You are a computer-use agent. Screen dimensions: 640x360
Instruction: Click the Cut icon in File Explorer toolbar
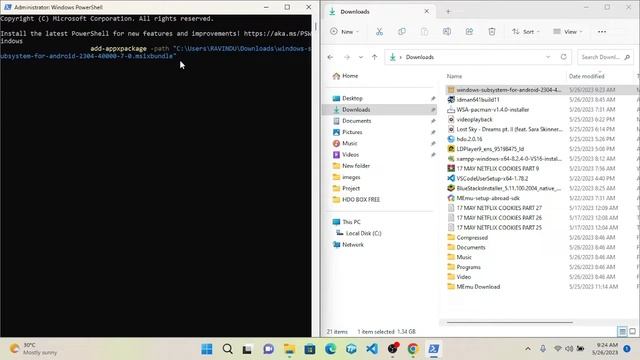[379, 32]
